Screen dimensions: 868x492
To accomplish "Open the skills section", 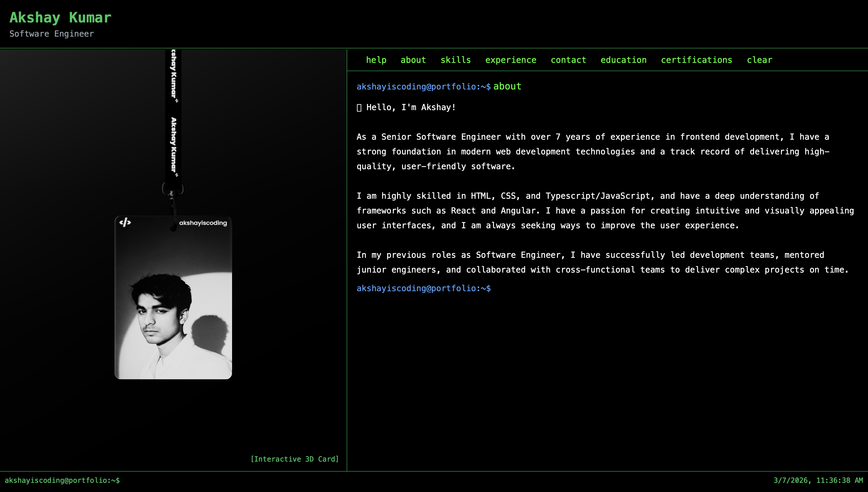I will pyautogui.click(x=455, y=60).
